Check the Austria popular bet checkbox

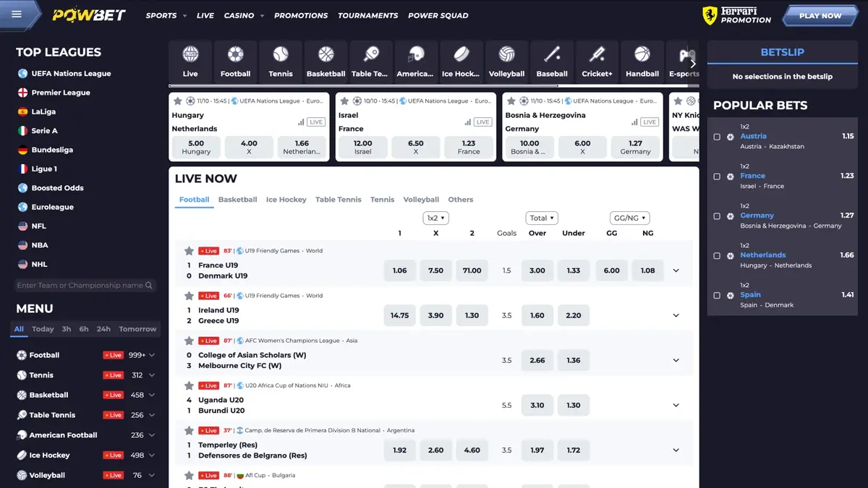[x=717, y=137]
